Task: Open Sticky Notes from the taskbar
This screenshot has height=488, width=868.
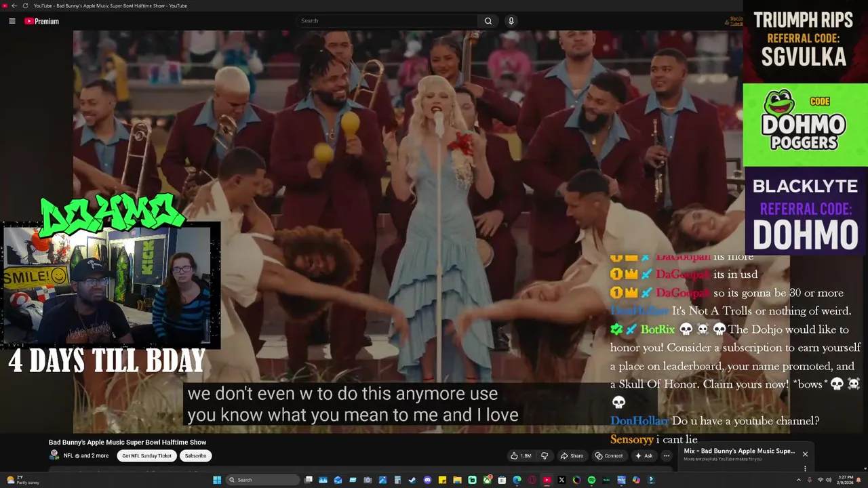Action: (442, 480)
